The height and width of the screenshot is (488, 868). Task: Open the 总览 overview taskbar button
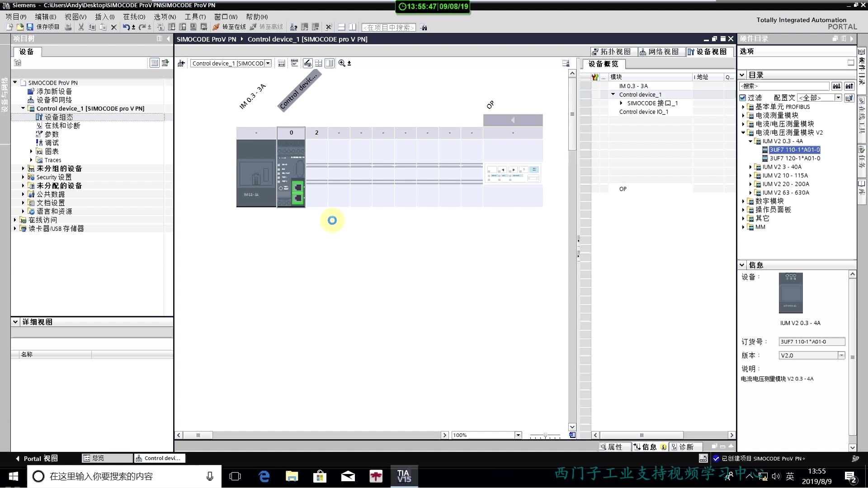click(107, 458)
